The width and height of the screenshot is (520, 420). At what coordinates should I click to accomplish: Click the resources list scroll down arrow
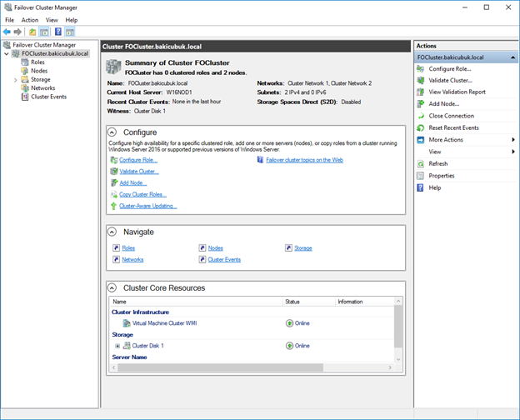pyautogui.click(x=398, y=359)
